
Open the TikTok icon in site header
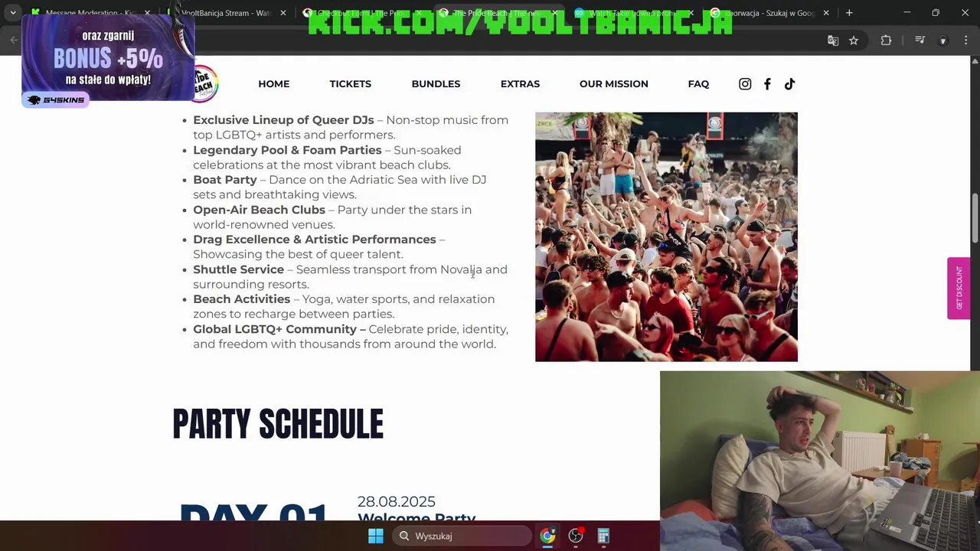(789, 84)
